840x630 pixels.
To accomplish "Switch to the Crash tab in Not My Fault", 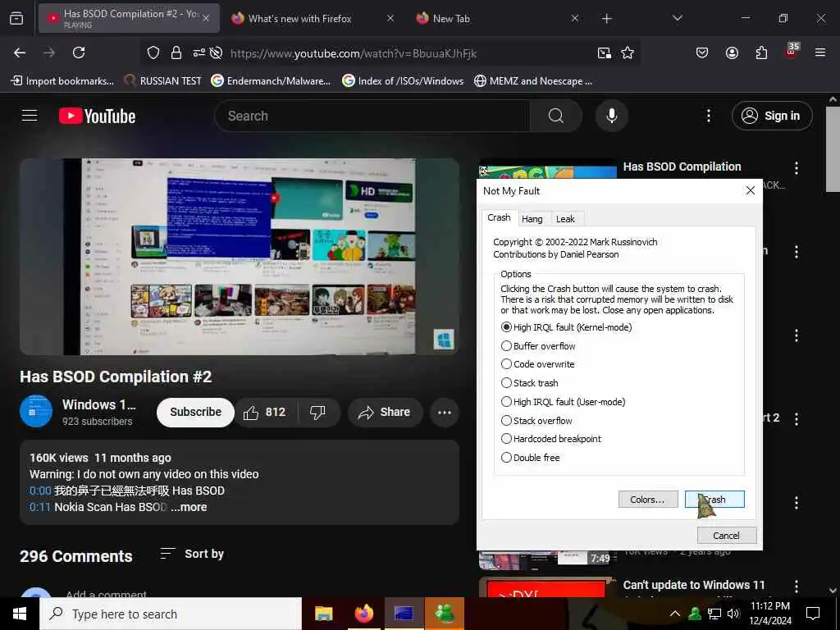I will (499, 217).
